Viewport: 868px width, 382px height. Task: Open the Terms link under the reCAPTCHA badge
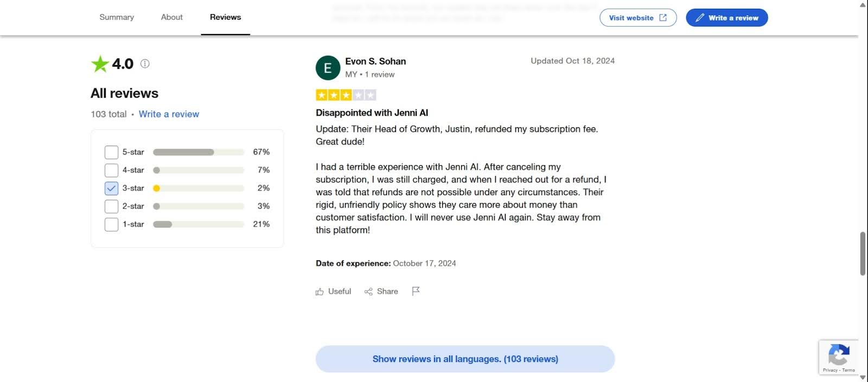848,370
